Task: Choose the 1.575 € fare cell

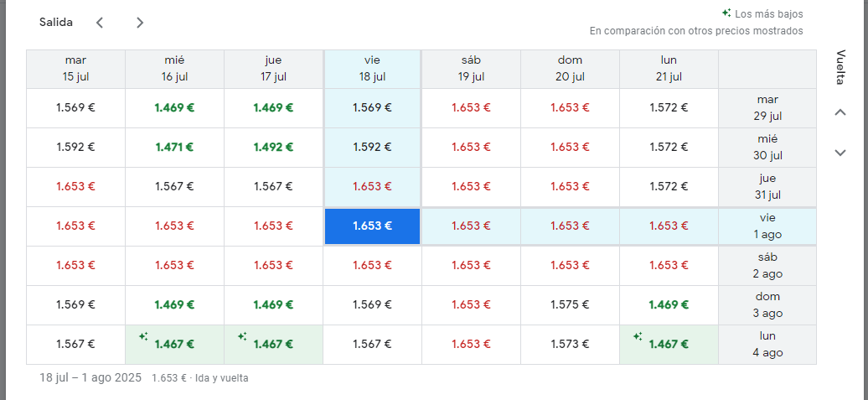Action: click(571, 304)
